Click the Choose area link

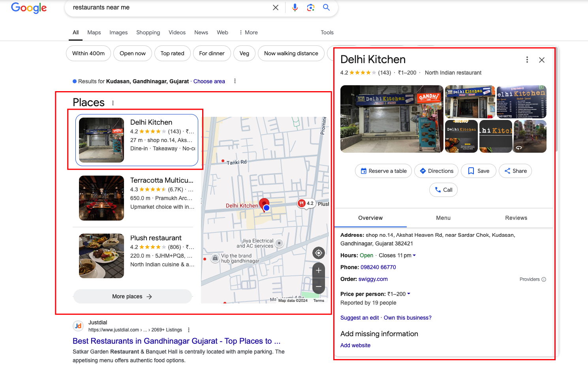[209, 81]
